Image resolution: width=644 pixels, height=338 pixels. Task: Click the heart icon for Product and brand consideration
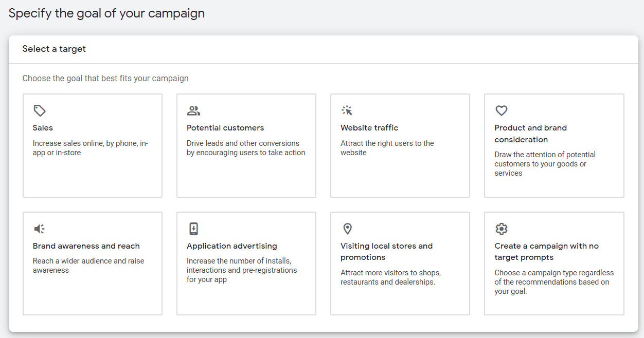coord(501,110)
